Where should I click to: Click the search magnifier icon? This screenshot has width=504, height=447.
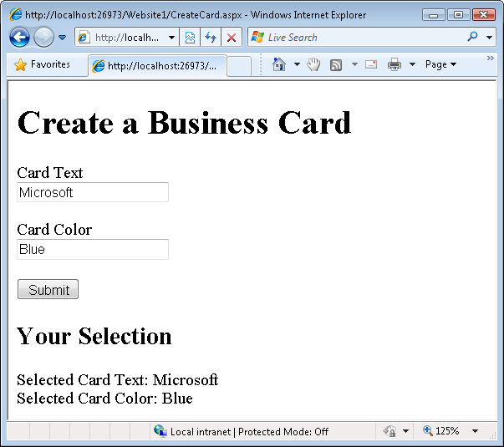click(472, 38)
